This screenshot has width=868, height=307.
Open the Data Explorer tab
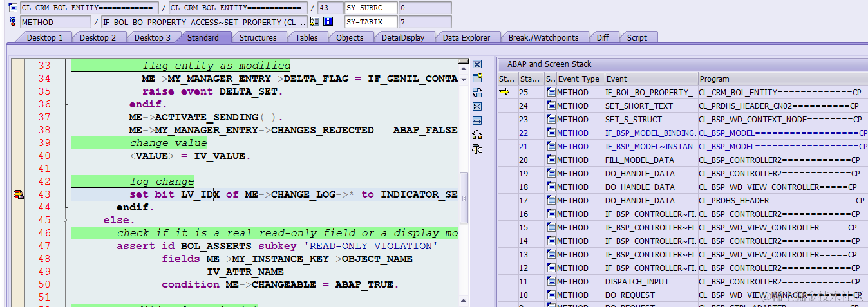(x=466, y=37)
